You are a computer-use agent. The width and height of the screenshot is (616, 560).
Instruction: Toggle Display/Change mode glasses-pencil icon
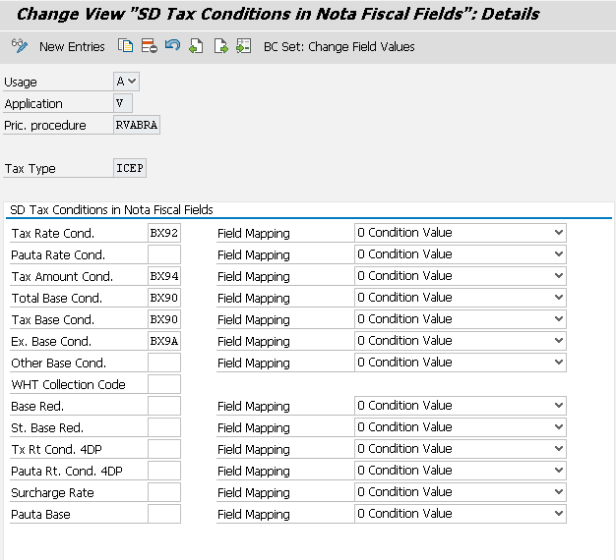18,46
